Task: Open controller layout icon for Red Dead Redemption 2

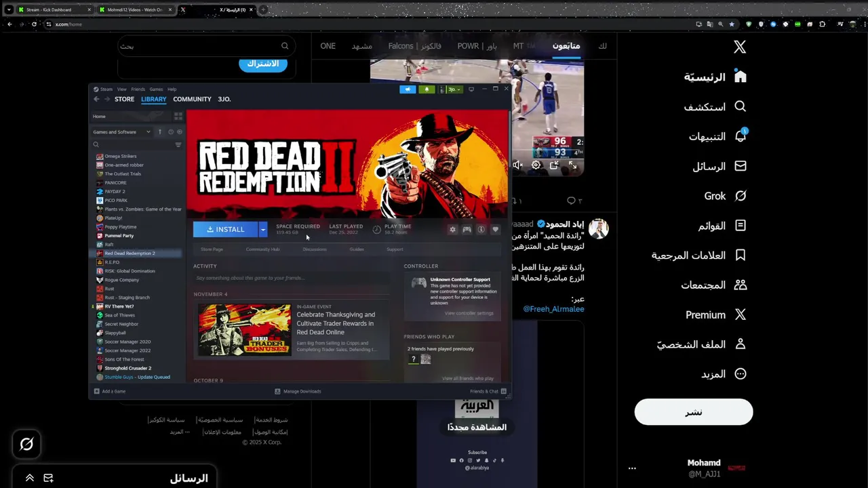Action: pyautogui.click(x=467, y=230)
